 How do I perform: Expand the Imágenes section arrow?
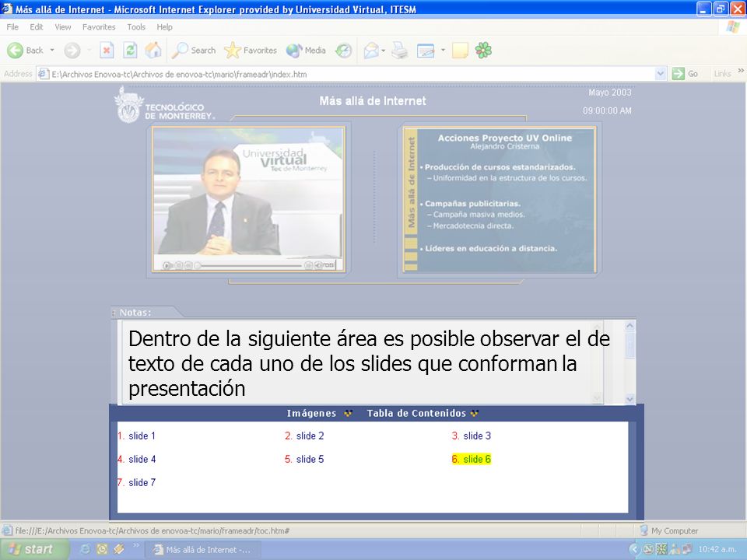349,413
